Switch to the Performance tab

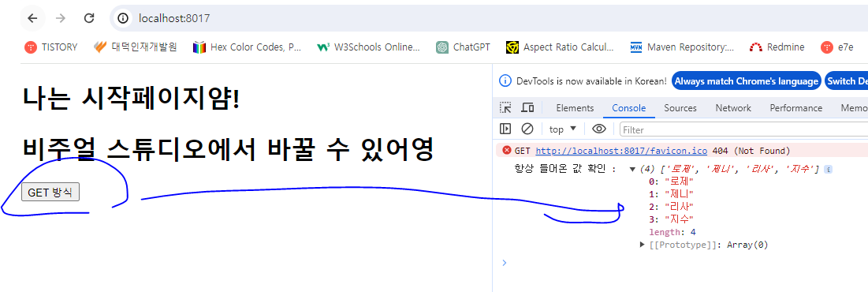tap(796, 108)
